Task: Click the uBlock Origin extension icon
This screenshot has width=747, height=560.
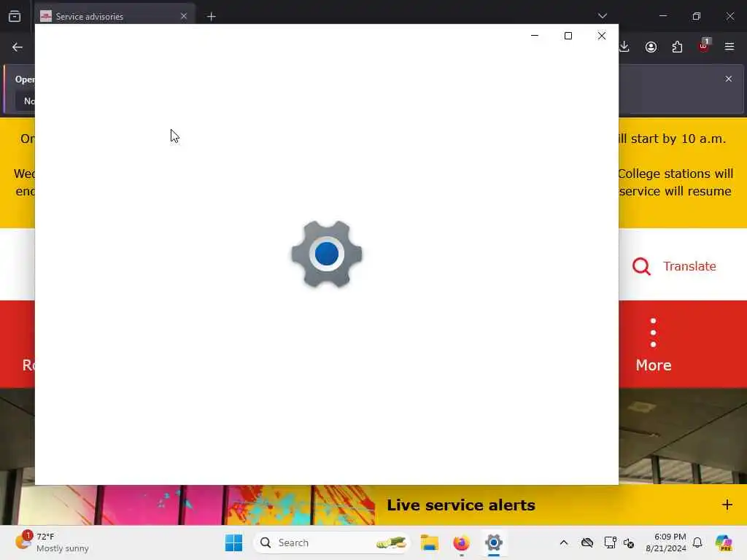Action: tap(704, 46)
